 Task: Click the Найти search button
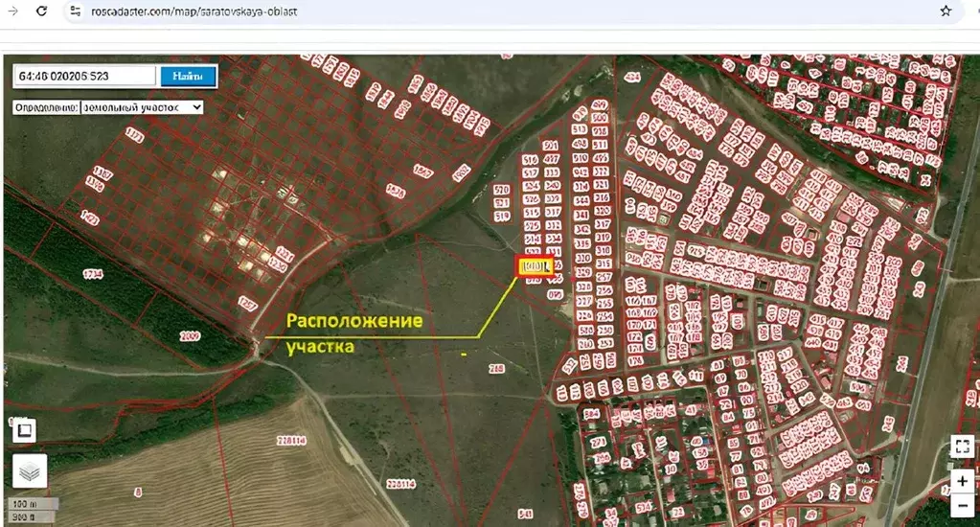[x=188, y=77]
